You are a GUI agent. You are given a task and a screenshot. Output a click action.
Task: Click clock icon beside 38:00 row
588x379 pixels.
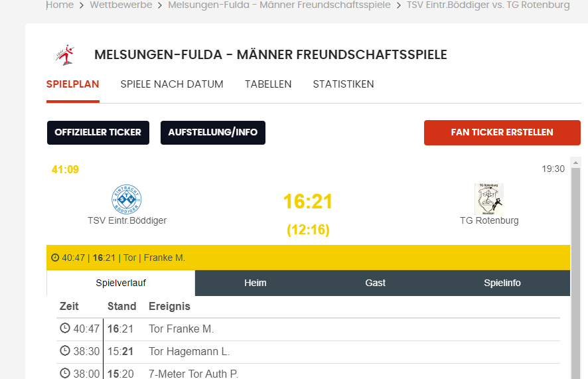[65, 373]
